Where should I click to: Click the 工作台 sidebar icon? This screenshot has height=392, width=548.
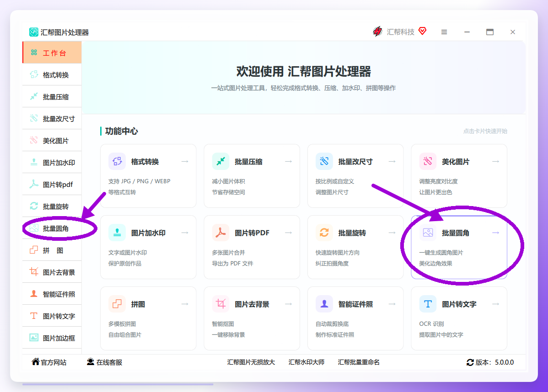[x=34, y=53]
